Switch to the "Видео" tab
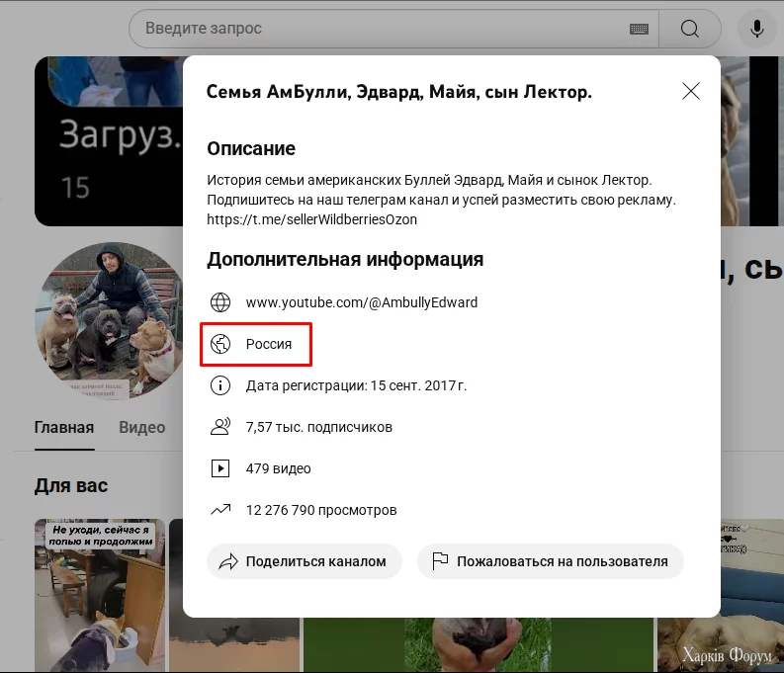784x673 pixels. coord(142,427)
